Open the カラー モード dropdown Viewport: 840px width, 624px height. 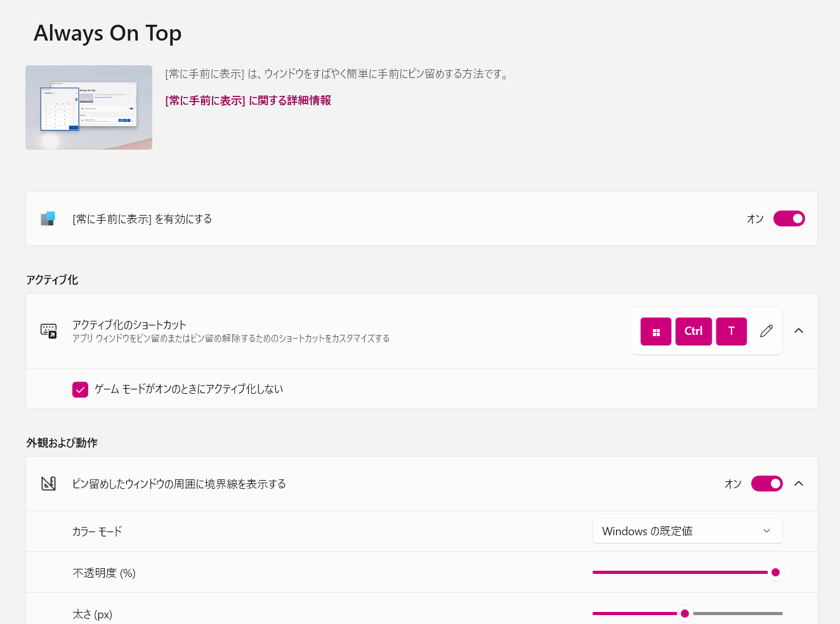[x=688, y=531]
